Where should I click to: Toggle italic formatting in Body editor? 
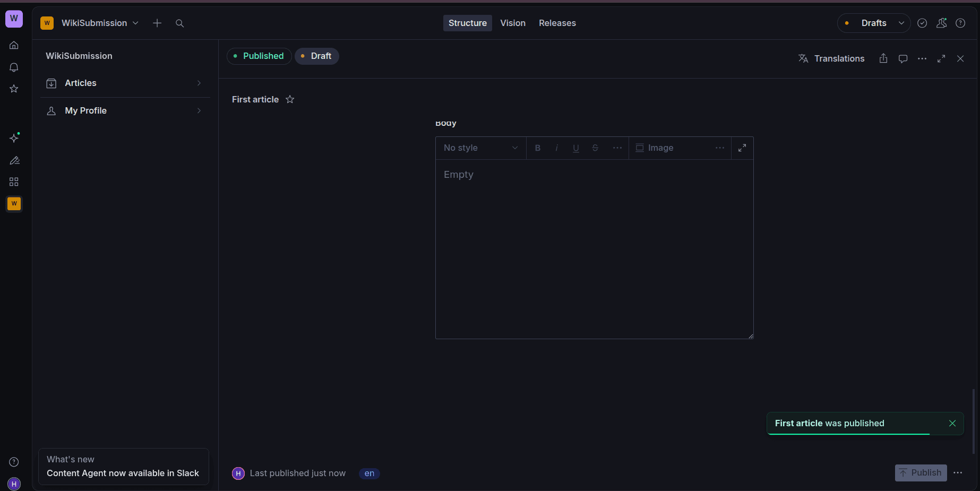coord(556,148)
